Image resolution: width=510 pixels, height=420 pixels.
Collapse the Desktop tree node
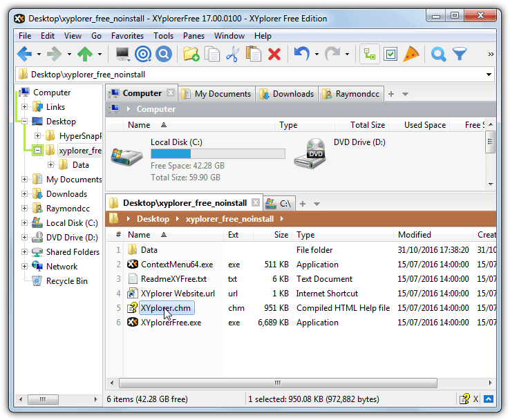[x=24, y=122]
